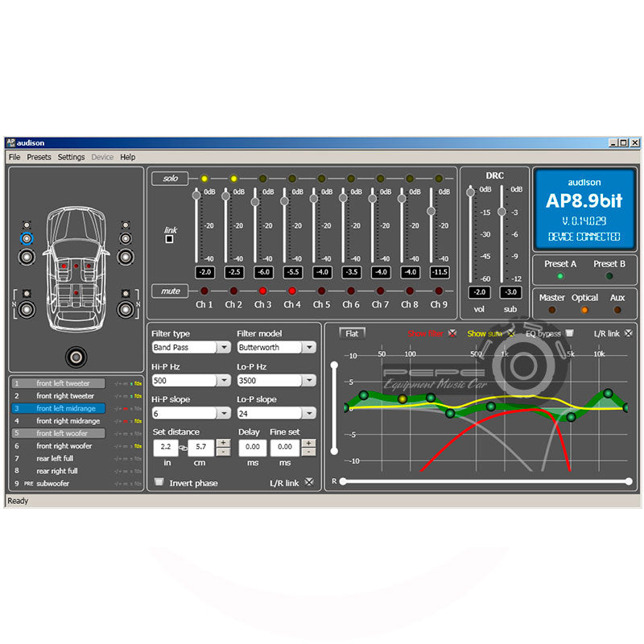Click the solo button
Viewport: 644px width, 644px height.
(170, 179)
